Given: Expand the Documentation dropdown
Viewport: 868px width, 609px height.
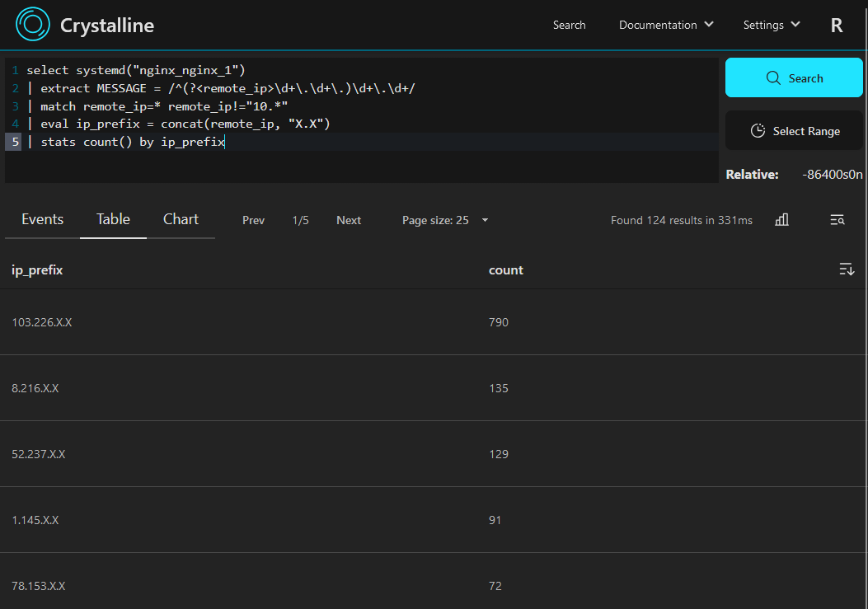Looking at the screenshot, I should click(666, 25).
